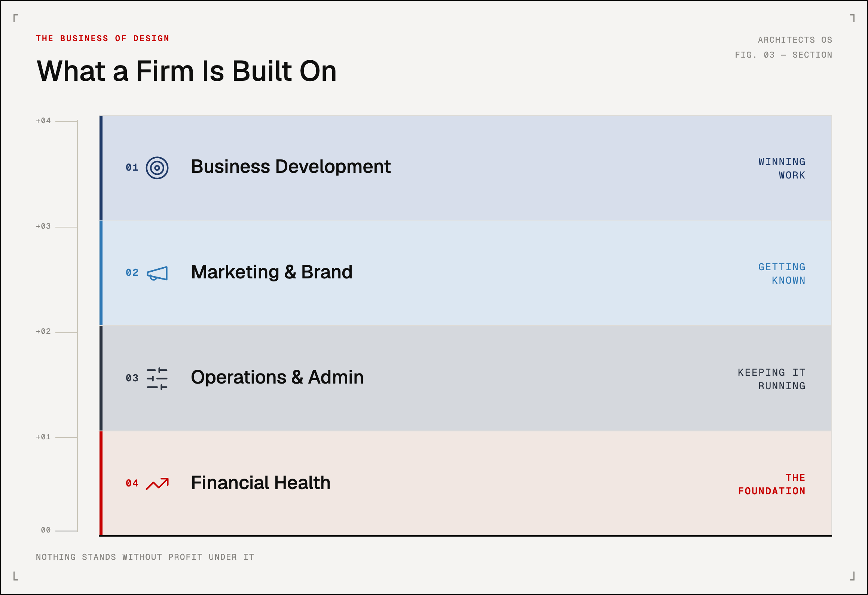This screenshot has width=868, height=595.
Task: Click the +03 level marker
Action: click(43, 226)
